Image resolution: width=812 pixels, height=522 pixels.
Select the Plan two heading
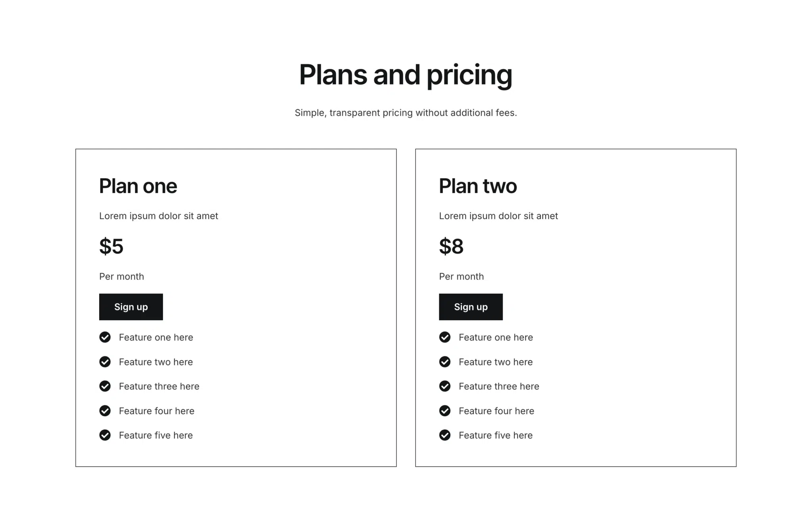pos(477,185)
